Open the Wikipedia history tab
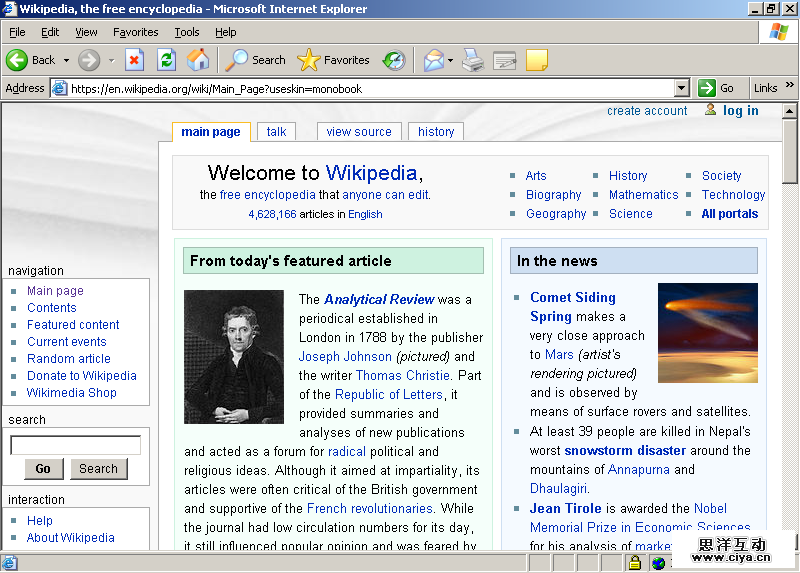The image size is (800, 573). pyautogui.click(x=436, y=132)
